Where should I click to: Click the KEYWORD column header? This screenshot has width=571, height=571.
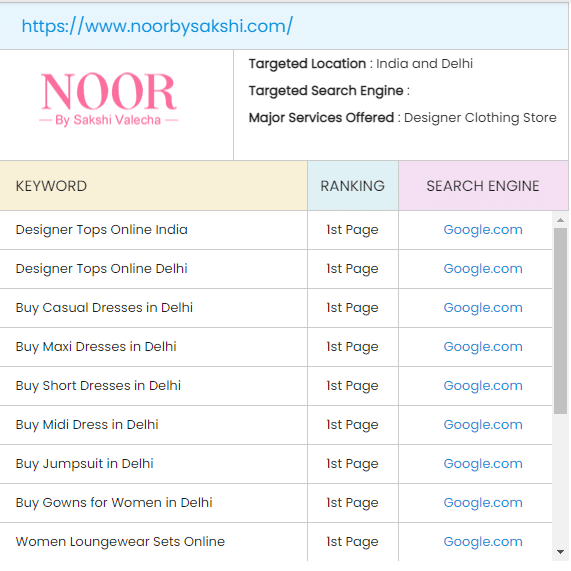click(153, 186)
